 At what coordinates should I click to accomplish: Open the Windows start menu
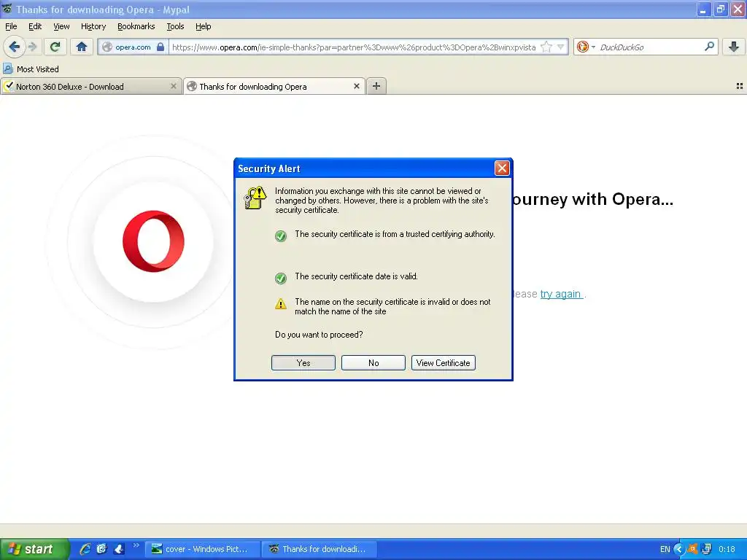(x=34, y=549)
